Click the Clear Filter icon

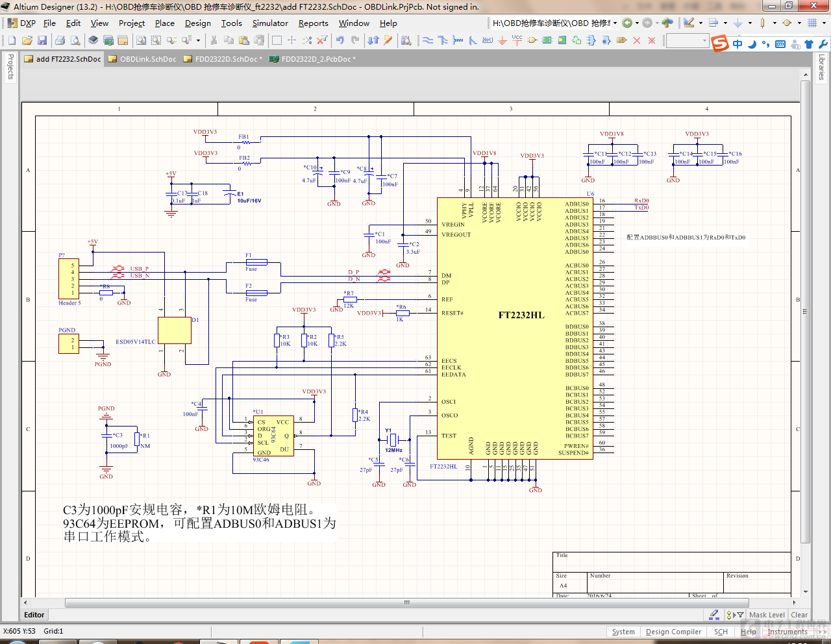point(322,40)
